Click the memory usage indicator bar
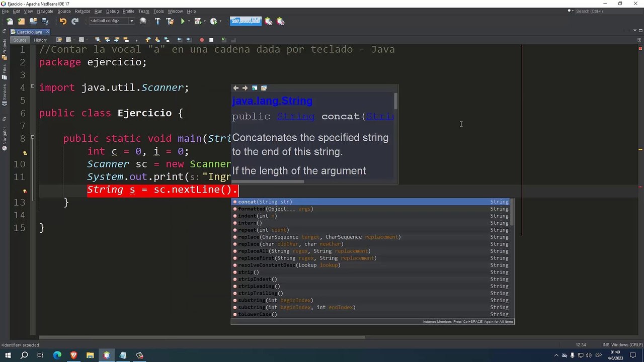Viewport: 644px width, 362px height. 246,21
